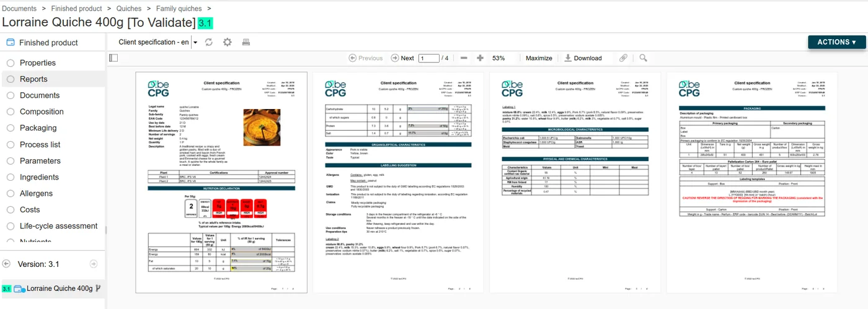Click the Lorraine Quiche 400g link at the bottom left
This screenshot has height=309, width=868.
(x=60, y=289)
